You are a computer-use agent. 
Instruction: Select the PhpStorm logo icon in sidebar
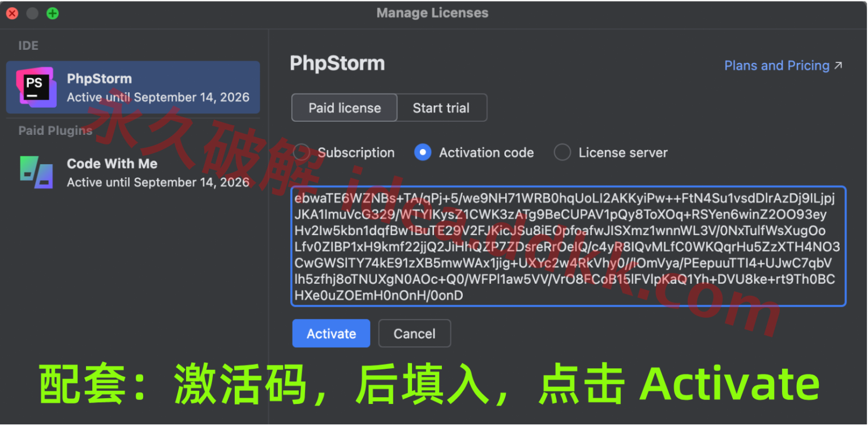[36, 87]
